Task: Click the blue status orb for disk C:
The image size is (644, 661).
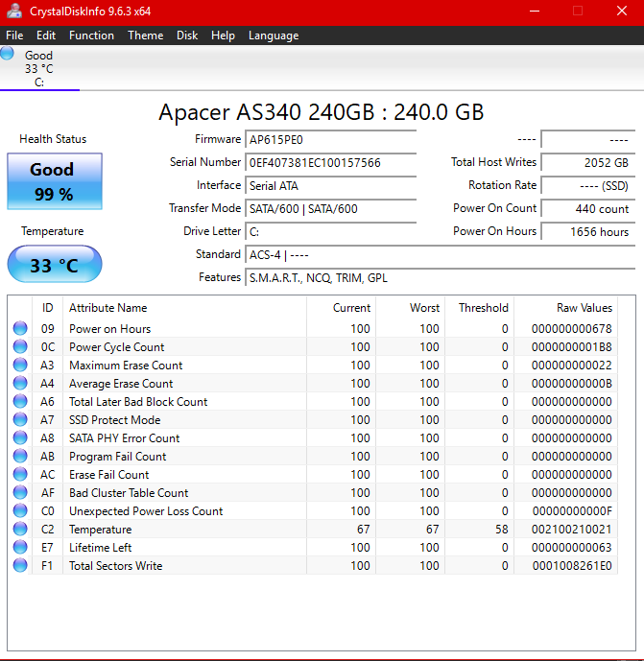Action: pos(8,54)
